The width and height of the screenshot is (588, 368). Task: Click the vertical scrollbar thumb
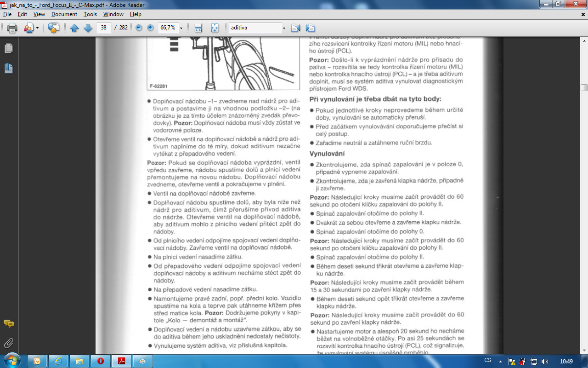click(584, 87)
